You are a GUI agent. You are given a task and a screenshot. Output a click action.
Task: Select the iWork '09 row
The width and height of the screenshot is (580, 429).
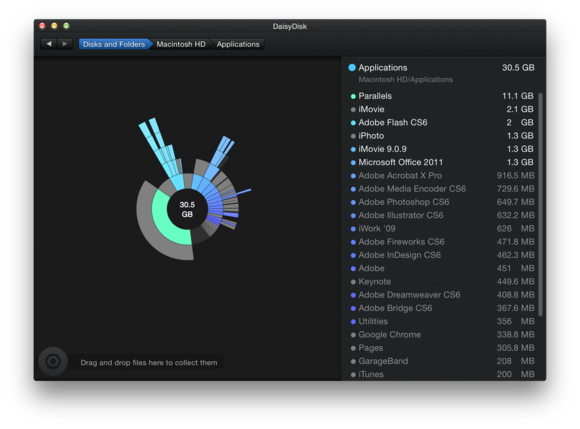442,229
